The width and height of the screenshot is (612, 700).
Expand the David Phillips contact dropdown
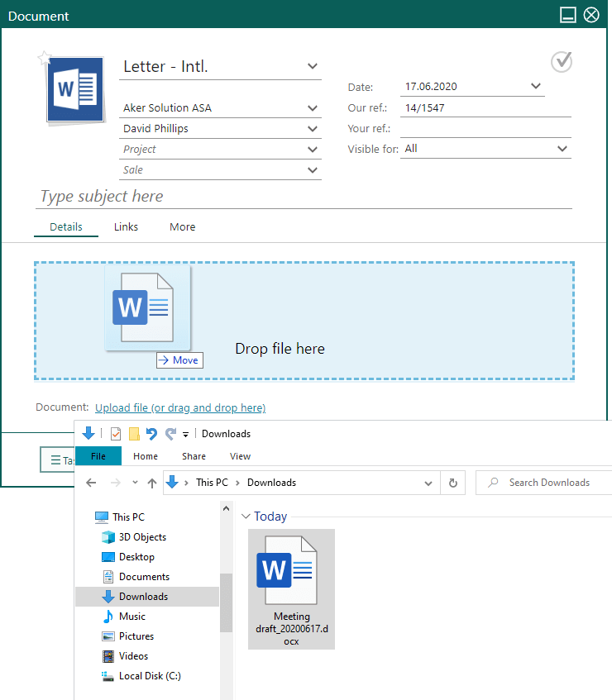coord(313,129)
